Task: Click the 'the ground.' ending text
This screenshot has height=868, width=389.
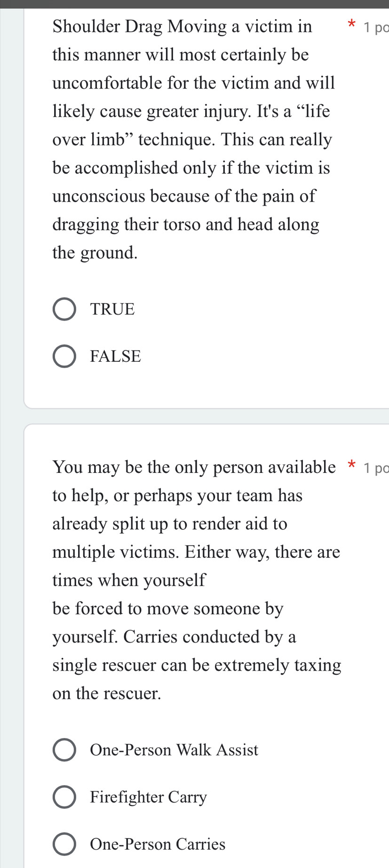Action: [x=95, y=253]
